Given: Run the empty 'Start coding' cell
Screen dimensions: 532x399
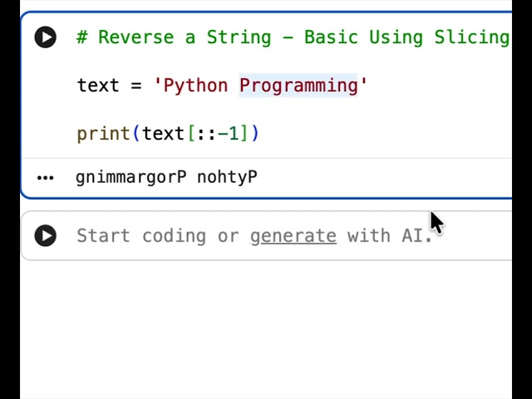Looking at the screenshot, I should point(45,235).
